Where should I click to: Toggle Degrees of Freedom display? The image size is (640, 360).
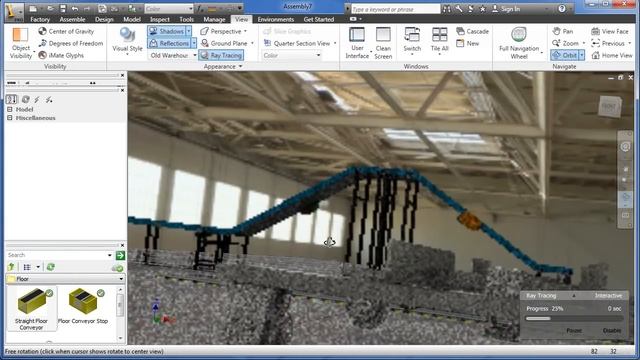click(71, 43)
